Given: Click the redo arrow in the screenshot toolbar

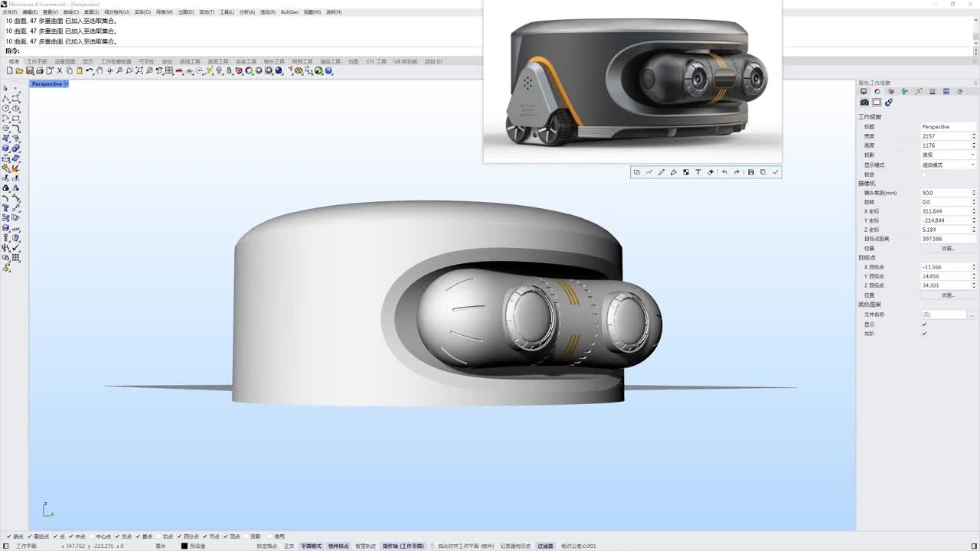Looking at the screenshot, I should tap(737, 172).
